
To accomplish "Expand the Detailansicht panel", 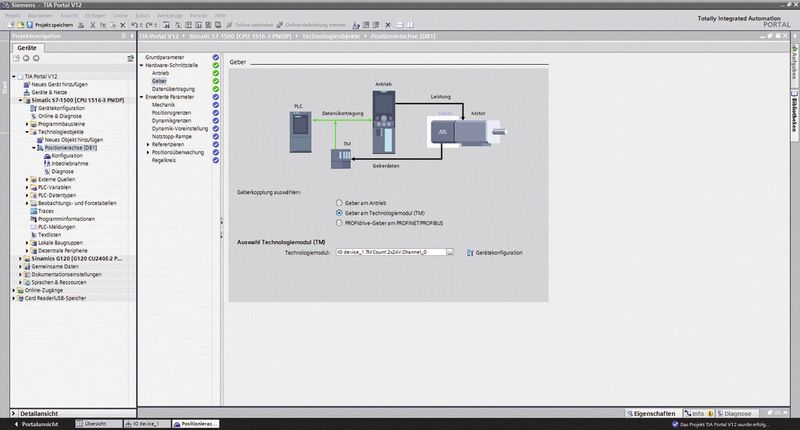I will pyautogui.click(x=14, y=414).
